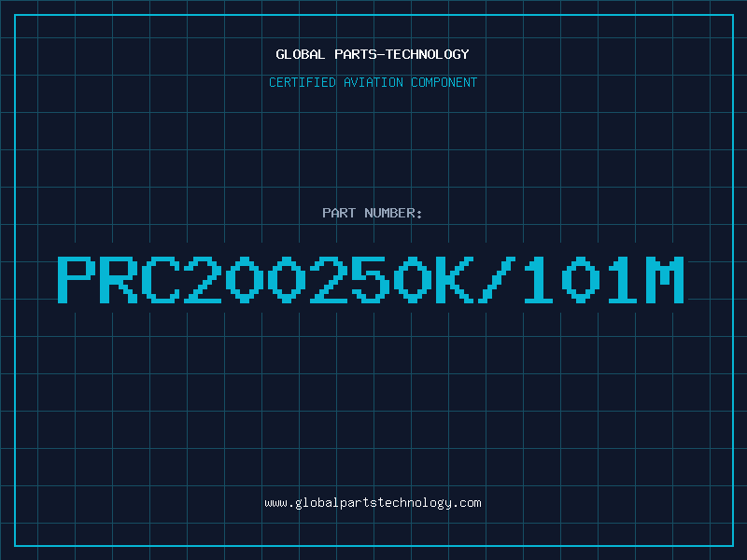Click the 'CERTIFIED AVIATION COMPONENT' subtitle
The width and height of the screenshot is (747, 560).
373,82
